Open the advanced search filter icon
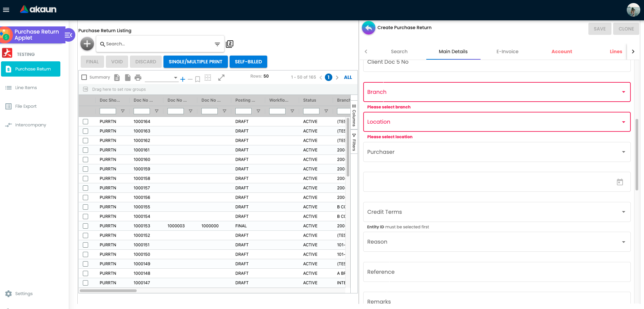Screen dimensions: 644x309 tap(217, 44)
